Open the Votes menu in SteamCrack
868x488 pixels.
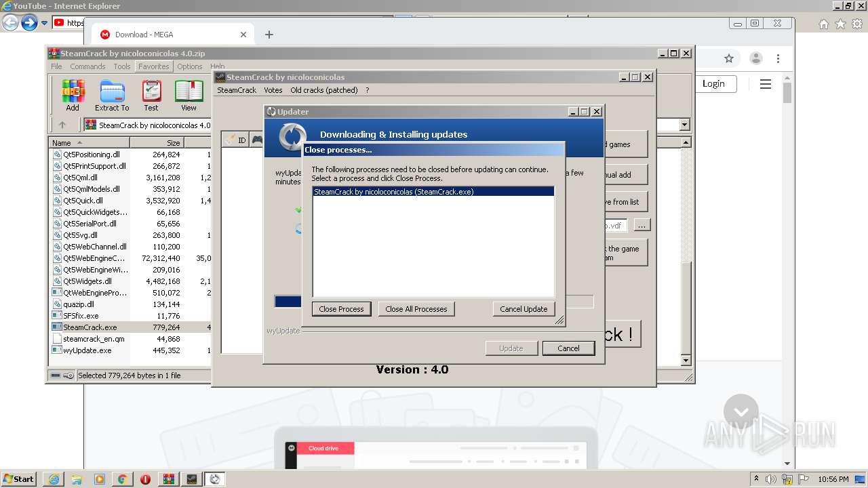point(273,90)
